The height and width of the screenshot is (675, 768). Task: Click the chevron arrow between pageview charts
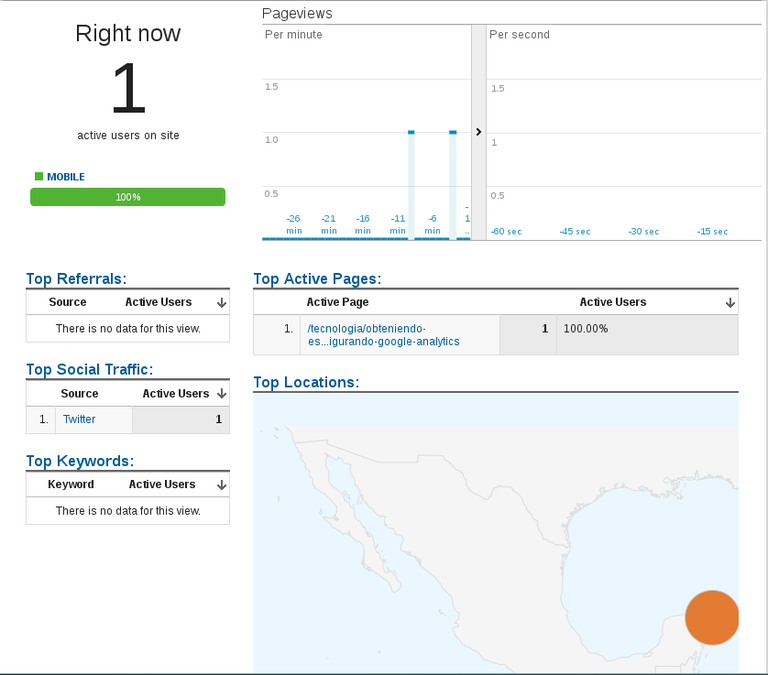[479, 132]
